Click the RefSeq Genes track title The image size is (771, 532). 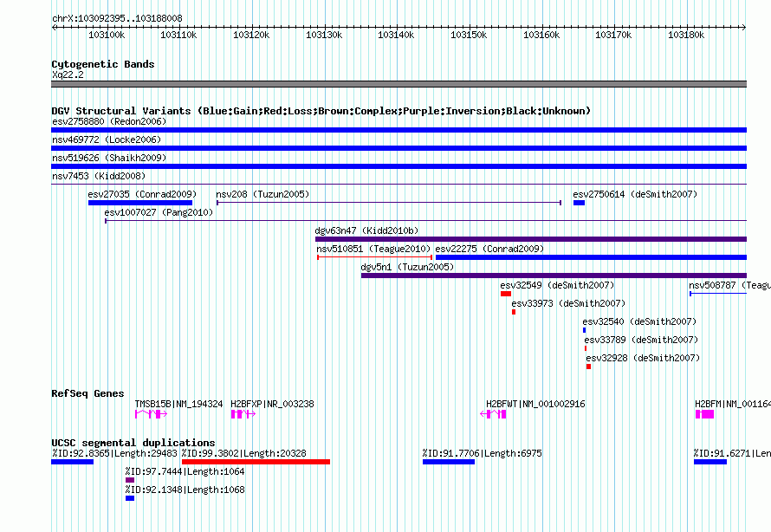[x=87, y=393]
